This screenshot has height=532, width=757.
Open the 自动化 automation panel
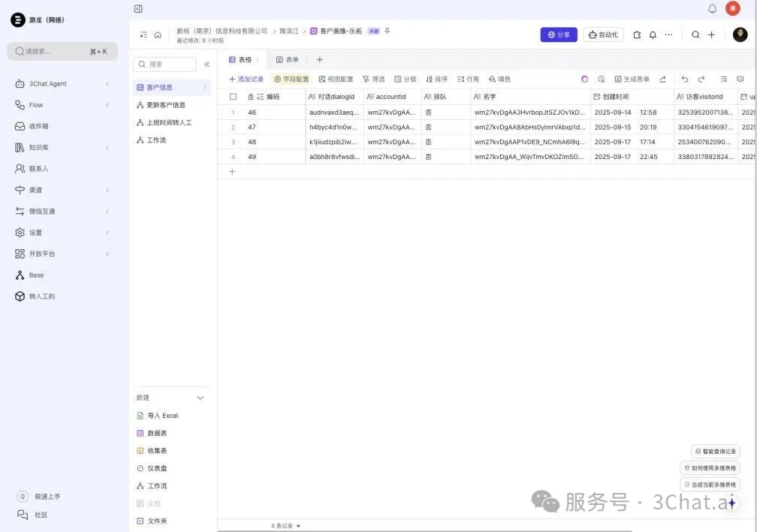point(602,35)
